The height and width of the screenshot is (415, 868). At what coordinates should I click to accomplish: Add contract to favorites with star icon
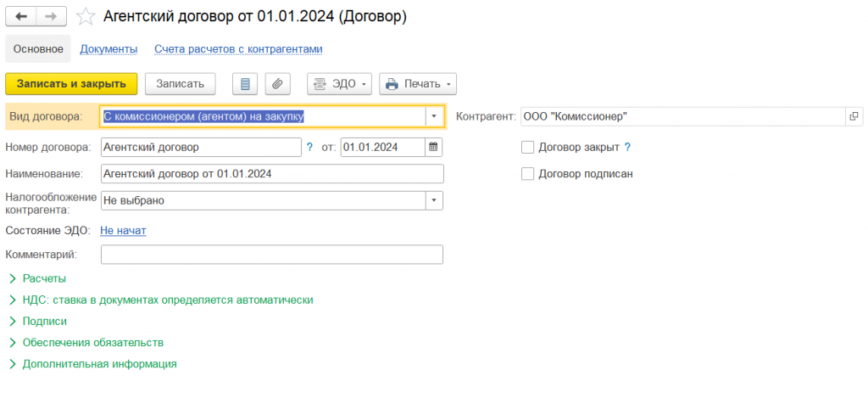85,16
